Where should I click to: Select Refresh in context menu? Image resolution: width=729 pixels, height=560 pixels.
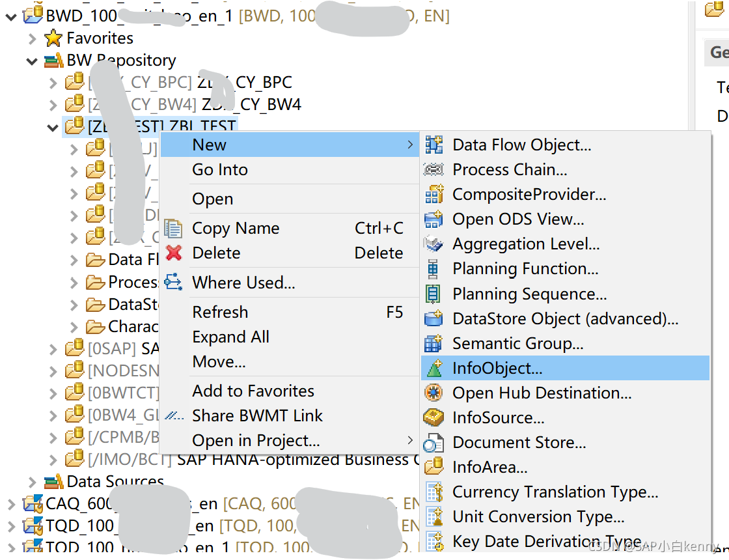click(x=289, y=312)
